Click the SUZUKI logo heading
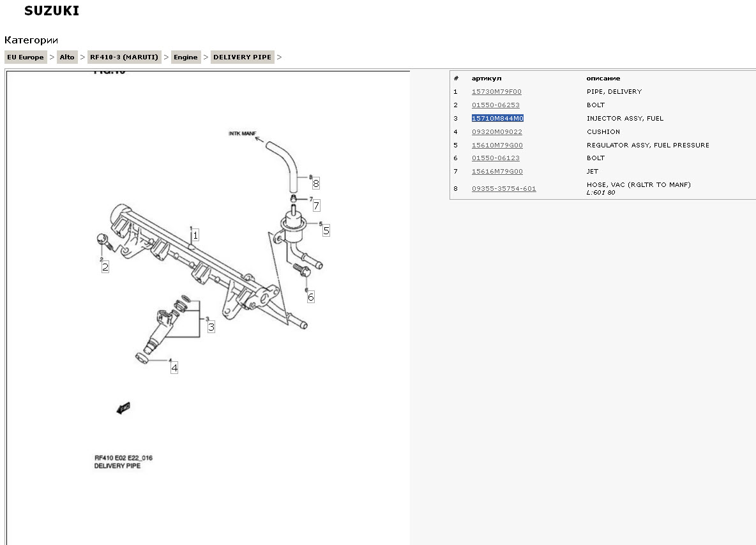The width and height of the screenshot is (756, 545). click(52, 11)
